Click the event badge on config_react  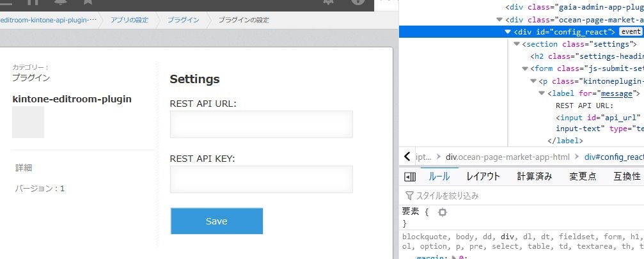[631, 31]
